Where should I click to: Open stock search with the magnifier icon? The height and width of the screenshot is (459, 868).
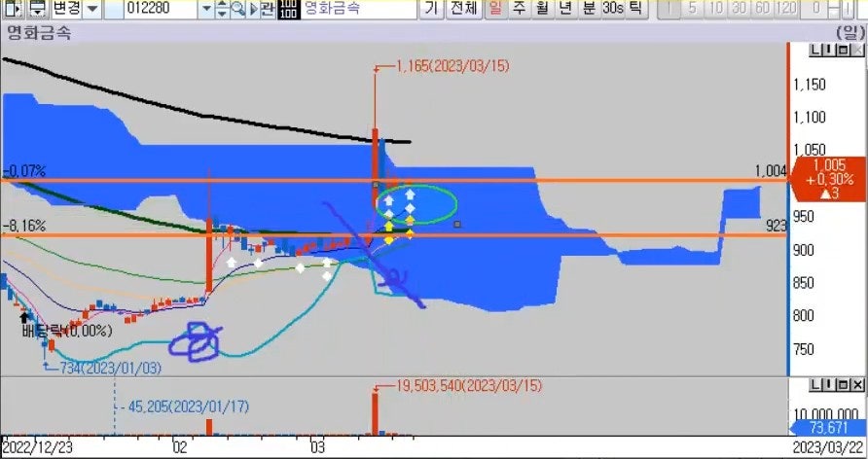tap(238, 9)
